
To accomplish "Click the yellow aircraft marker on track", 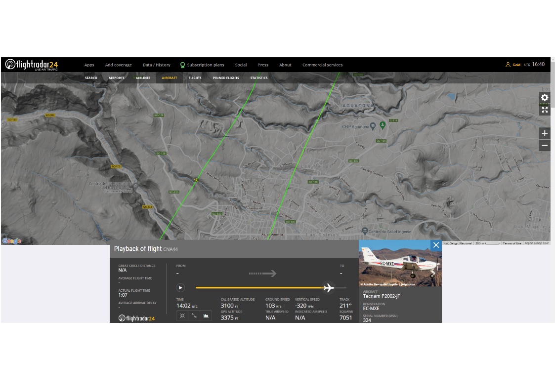I will click(196, 180).
